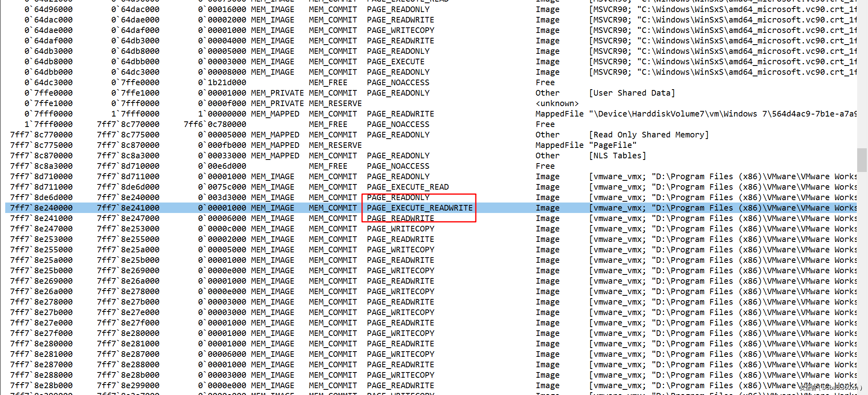868x395 pixels.
Task: Select the vmware_vmx module path in the highlighted row
Action: [723, 208]
